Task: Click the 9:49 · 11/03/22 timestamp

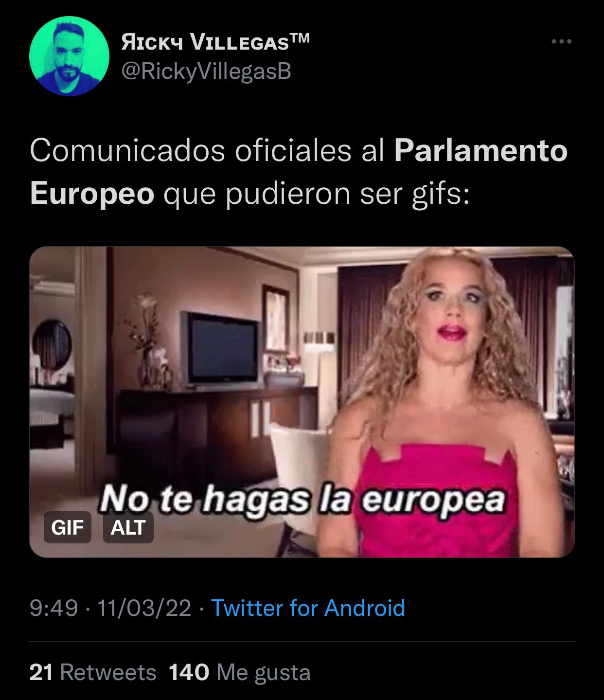Action: coord(110,608)
